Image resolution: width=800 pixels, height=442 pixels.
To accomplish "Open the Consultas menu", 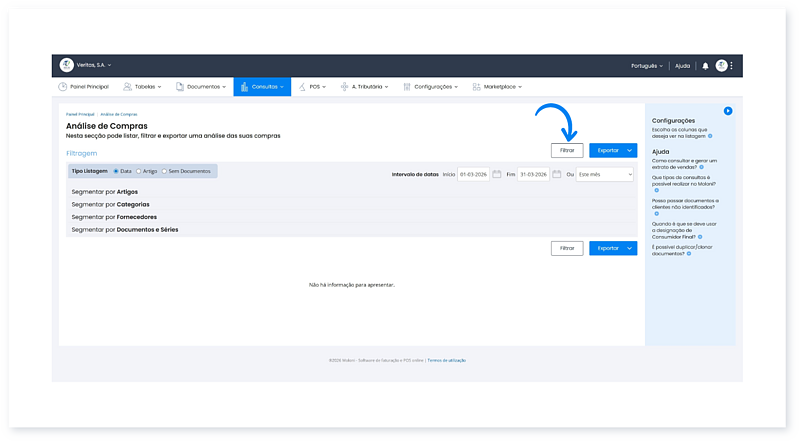I will click(x=262, y=87).
